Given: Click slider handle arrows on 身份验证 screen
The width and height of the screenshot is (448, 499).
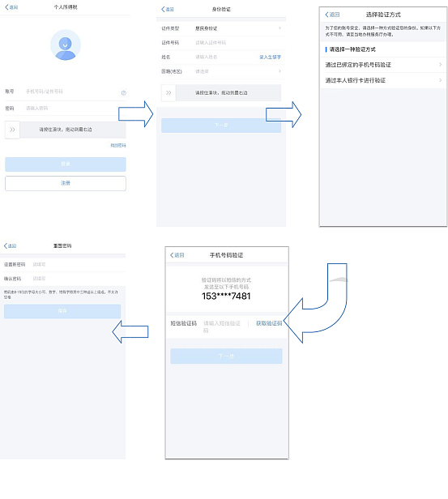Looking at the screenshot, I should tap(169, 92).
